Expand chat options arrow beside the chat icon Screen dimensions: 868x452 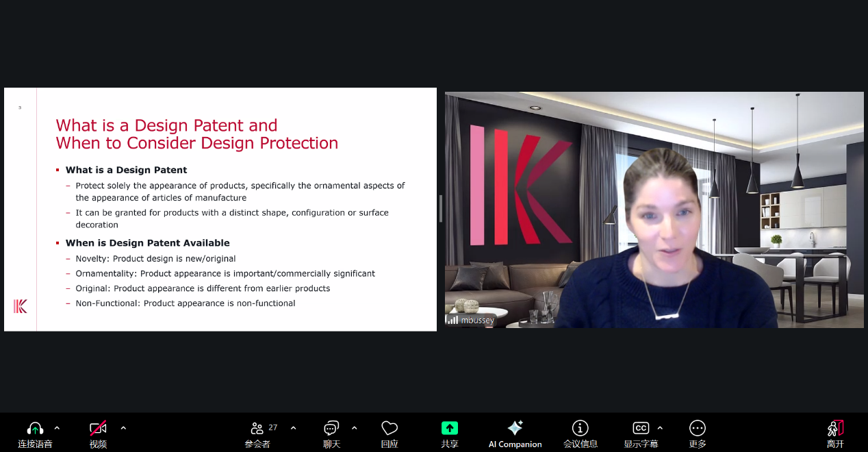[354, 428]
